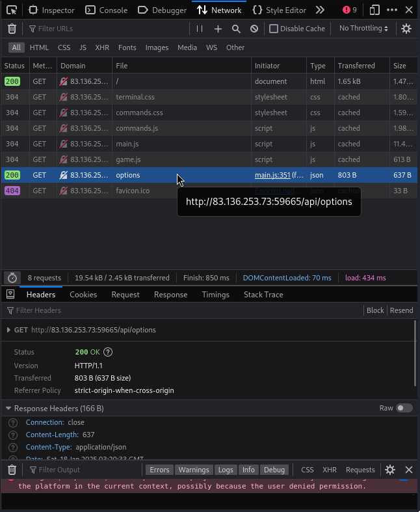This screenshot has width=420, height=512.
Task: Open the No Throttling dropdown
Action: [364, 29]
